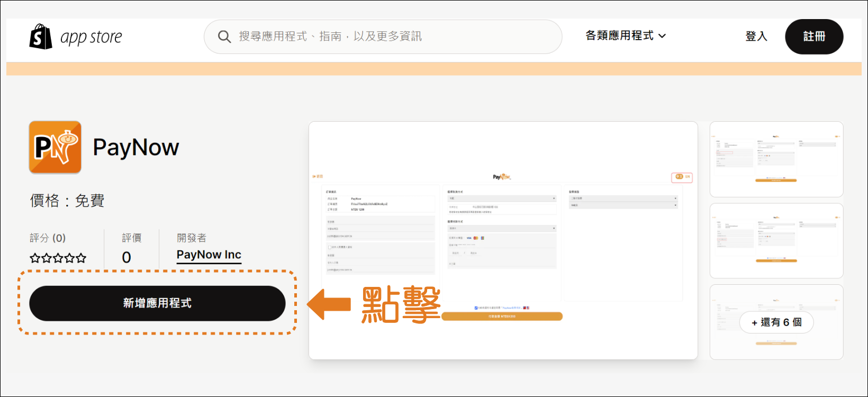Click the 評分 (0) label
The height and width of the screenshot is (397, 868).
click(x=48, y=238)
